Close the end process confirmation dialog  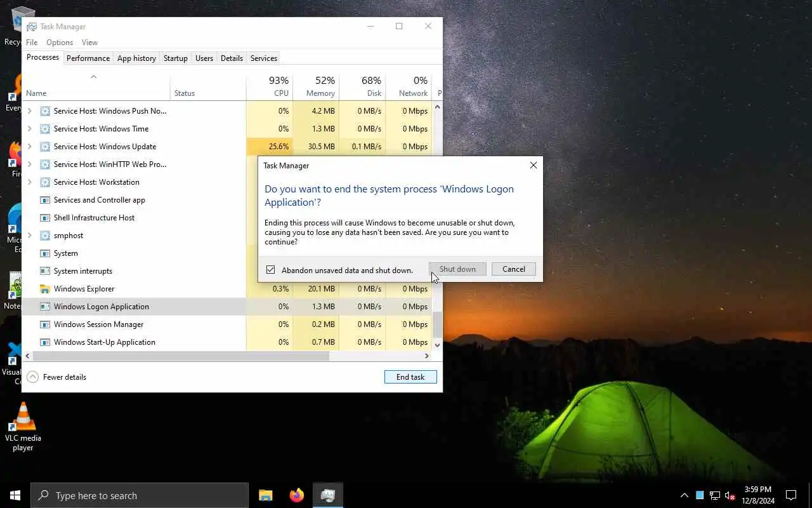pos(534,165)
